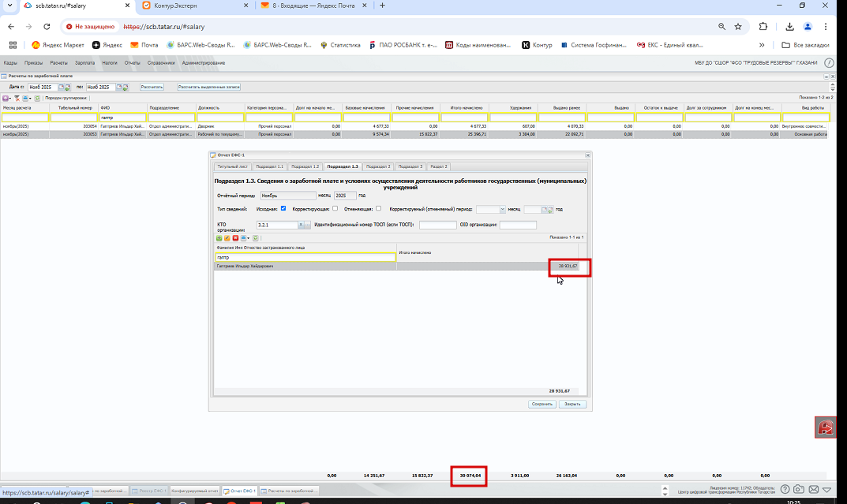This screenshot has width=847, height=504.
Task: Reload the current page
Action: tap(47, 27)
